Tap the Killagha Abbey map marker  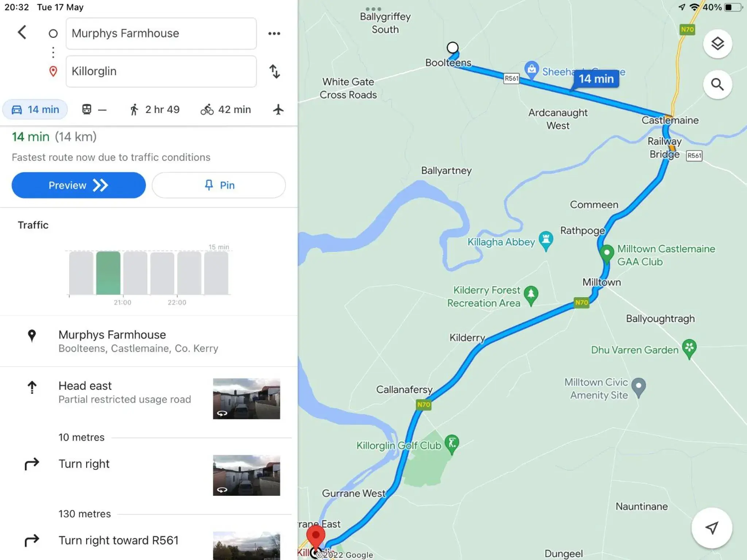[x=546, y=240]
